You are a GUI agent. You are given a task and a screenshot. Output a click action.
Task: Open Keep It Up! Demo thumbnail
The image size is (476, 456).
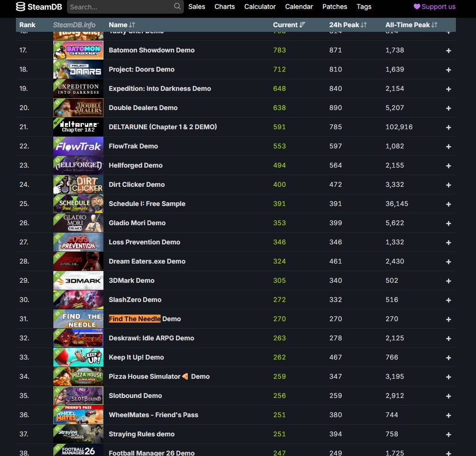point(78,357)
